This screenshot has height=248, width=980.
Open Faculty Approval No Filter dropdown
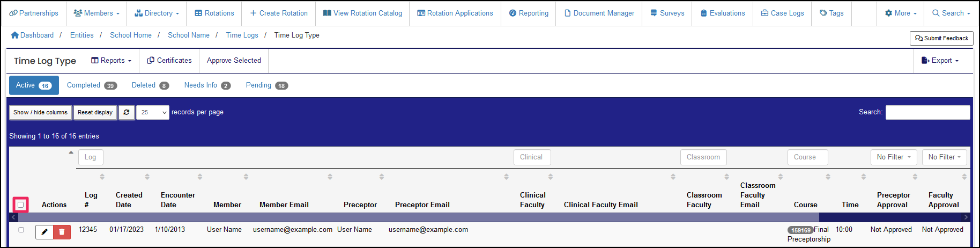point(945,157)
